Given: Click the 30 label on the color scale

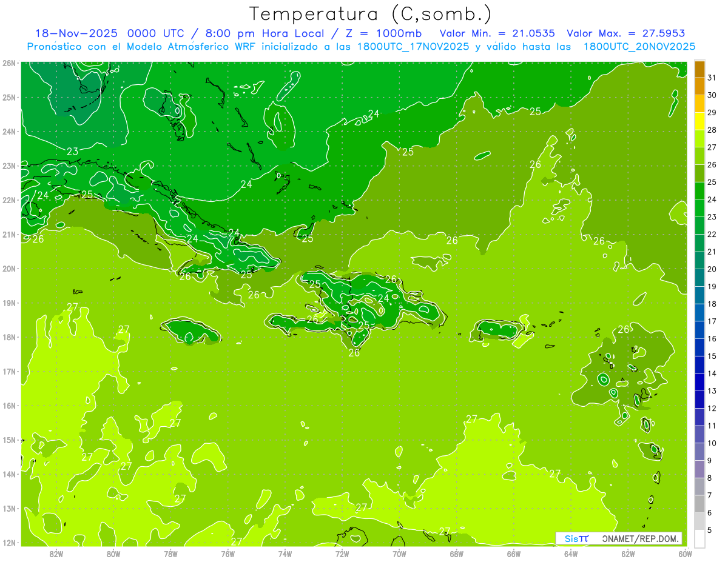Looking at the screenshot, I should point(712,95).
